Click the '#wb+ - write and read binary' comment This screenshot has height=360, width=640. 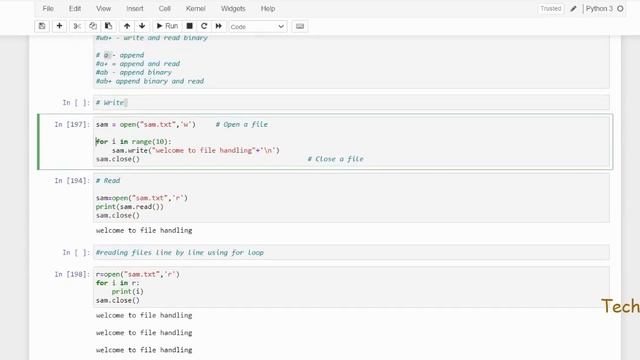[152, 38]
